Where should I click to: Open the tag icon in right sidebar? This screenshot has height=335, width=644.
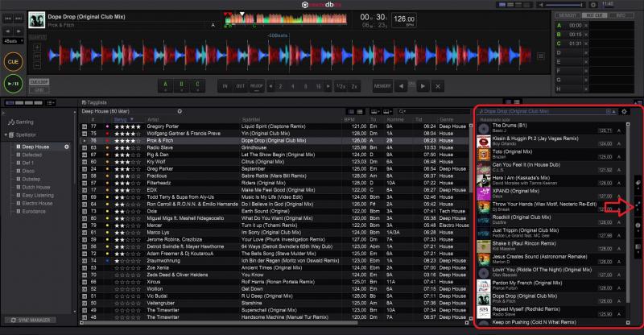click(638, 183)
